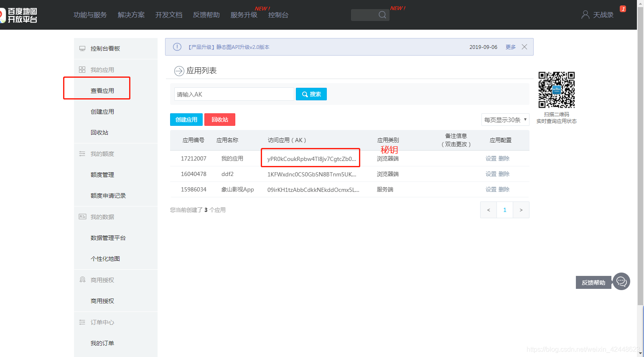Close the product upgrade announcement
Image resolution: width=644 pixels, height=357 pixels.
(x=524, y=47)
